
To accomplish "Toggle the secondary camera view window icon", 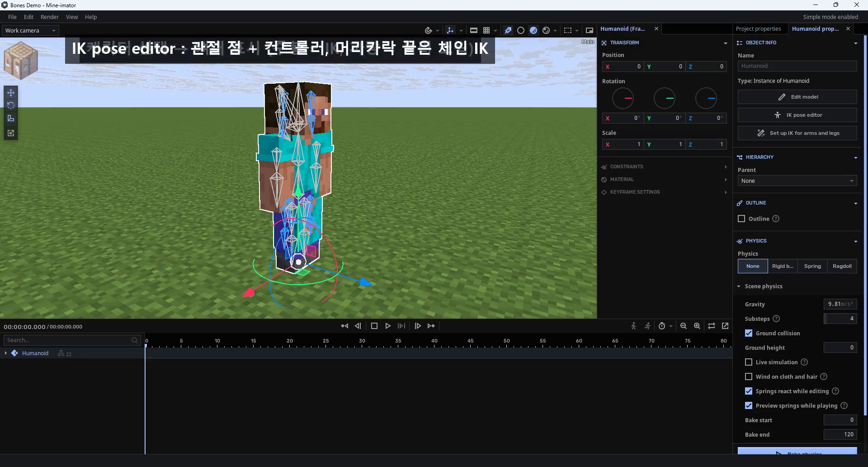I will tap(590, 30).
